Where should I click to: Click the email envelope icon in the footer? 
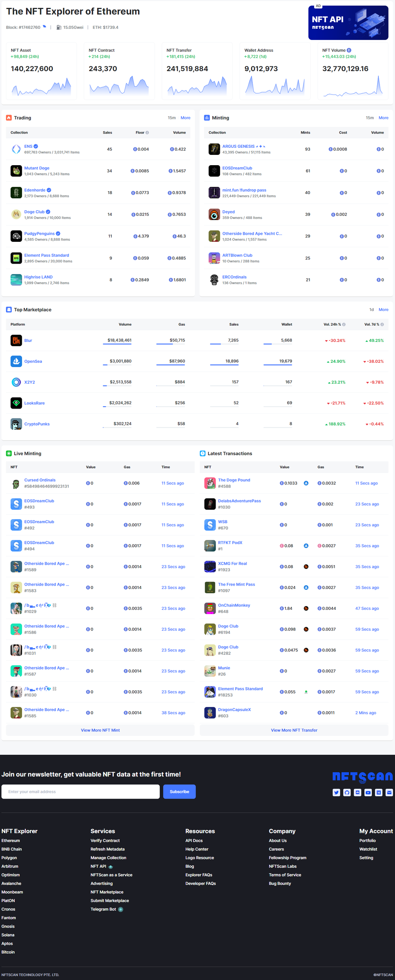pyautogui.click(x=389, y=792)
